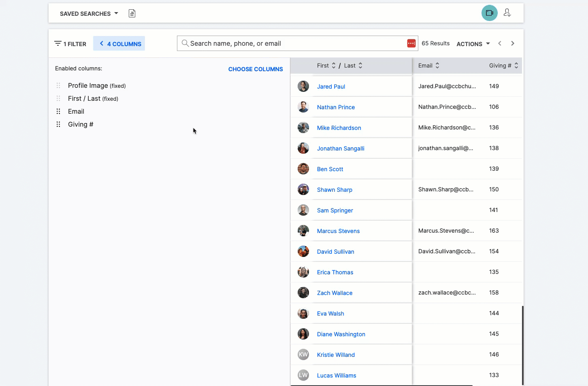Click the add person icon top right
The height and width of the screenshot is (386, 588).
click(507, 13)
